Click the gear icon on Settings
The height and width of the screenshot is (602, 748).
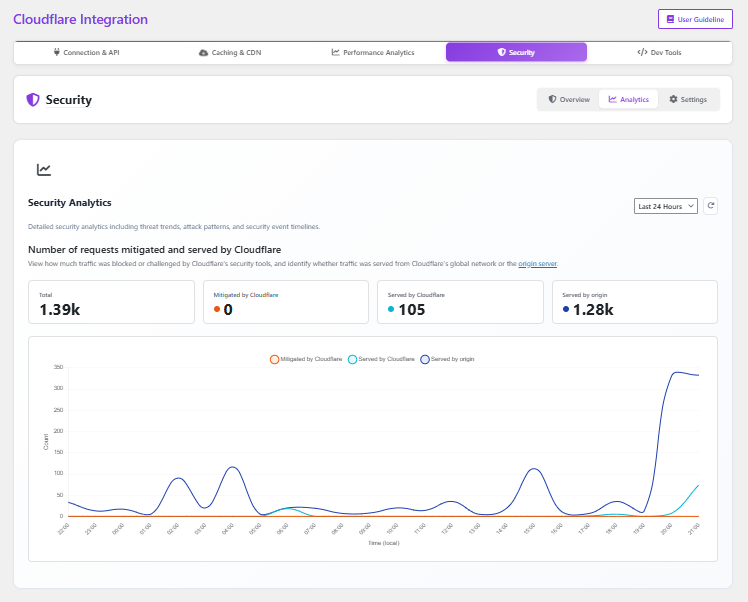click(x=673, y=100)
